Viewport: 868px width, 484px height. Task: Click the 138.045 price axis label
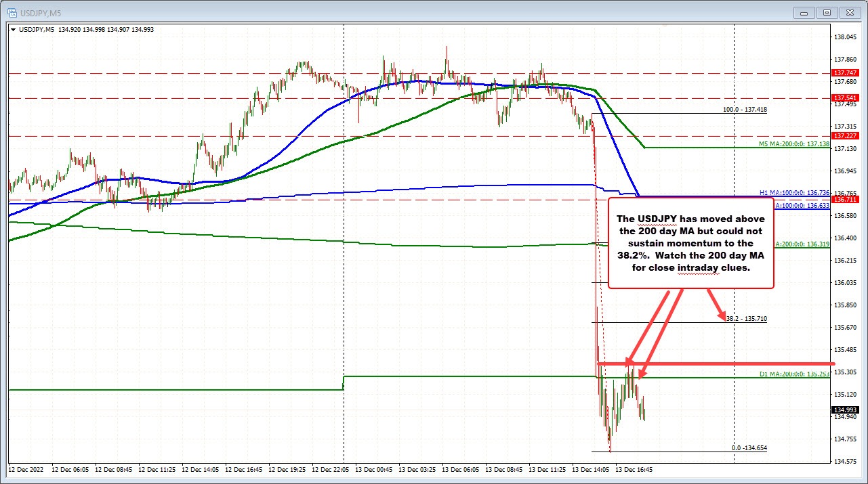[844, 37]
